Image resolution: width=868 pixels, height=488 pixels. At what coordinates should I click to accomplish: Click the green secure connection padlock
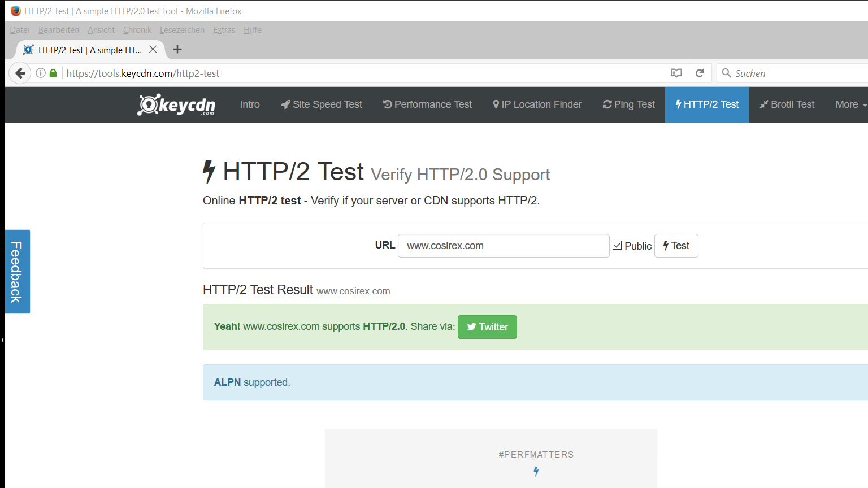[53, 73]
